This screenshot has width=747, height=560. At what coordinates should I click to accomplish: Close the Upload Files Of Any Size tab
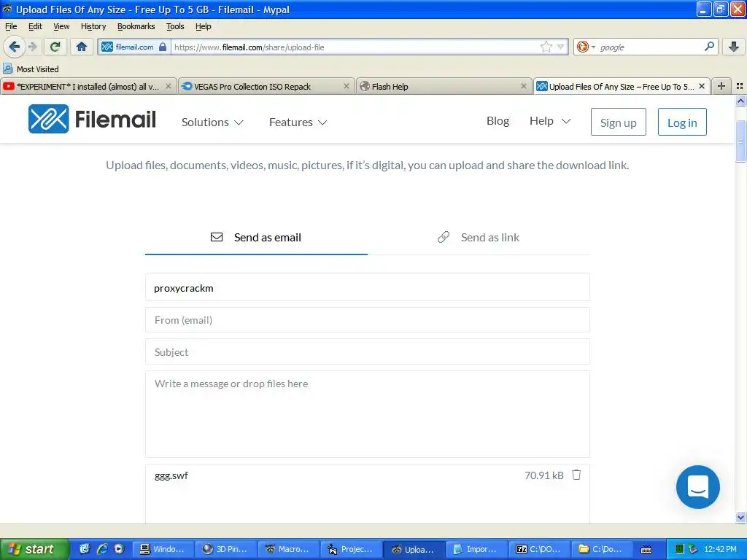point(702,86)
